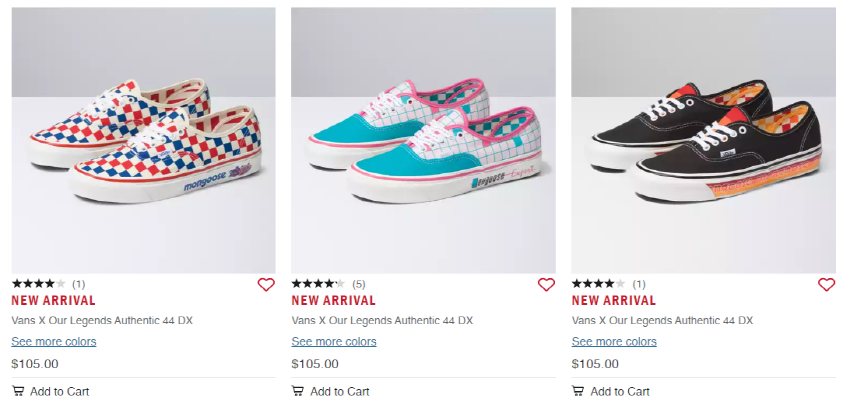See more colors for the checkerboard shoe
Screen dimensions: 850x403
pos(54,342)
